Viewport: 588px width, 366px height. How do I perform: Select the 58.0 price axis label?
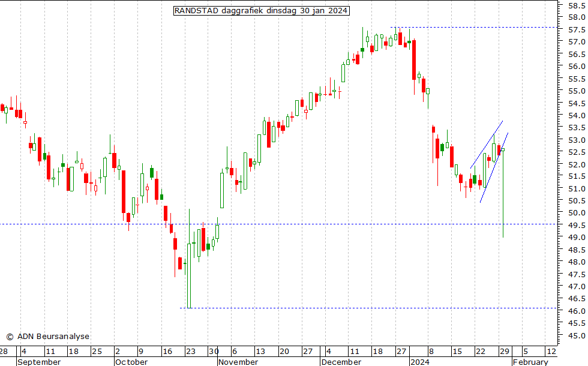click(x=577, y=17)
